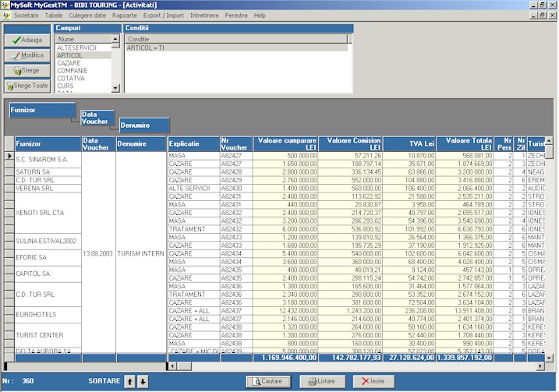Select COMPANIE field in Campuri list
This screenshot has height=392, width=559.
tap(72, 71)
